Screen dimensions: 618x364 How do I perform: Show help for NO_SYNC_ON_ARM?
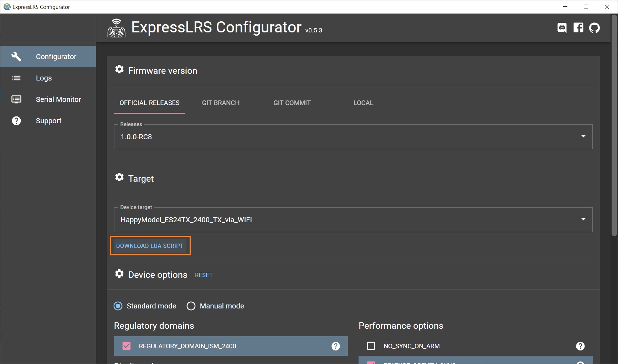[580, 346]
